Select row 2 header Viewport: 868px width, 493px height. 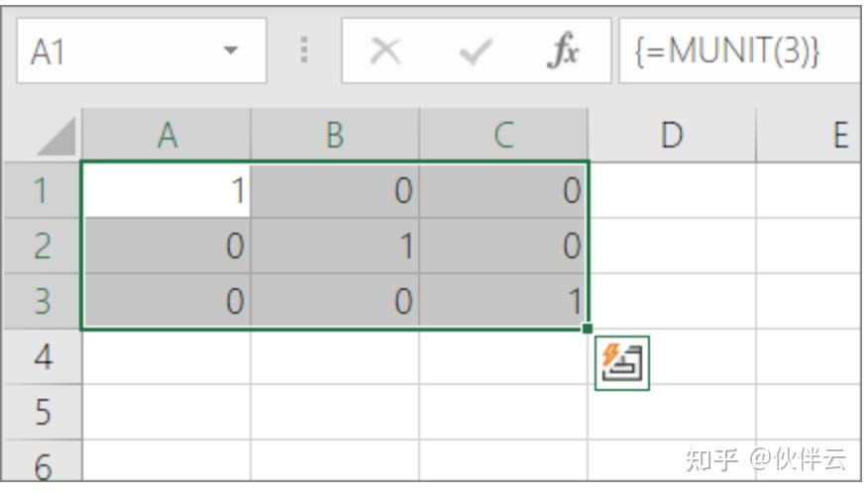click(x=42, y=246)
